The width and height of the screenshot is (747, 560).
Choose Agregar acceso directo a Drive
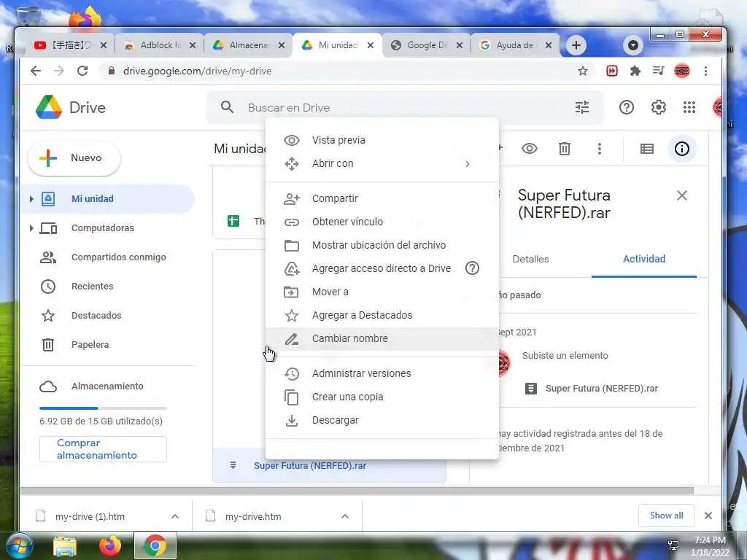pos(382,268)
